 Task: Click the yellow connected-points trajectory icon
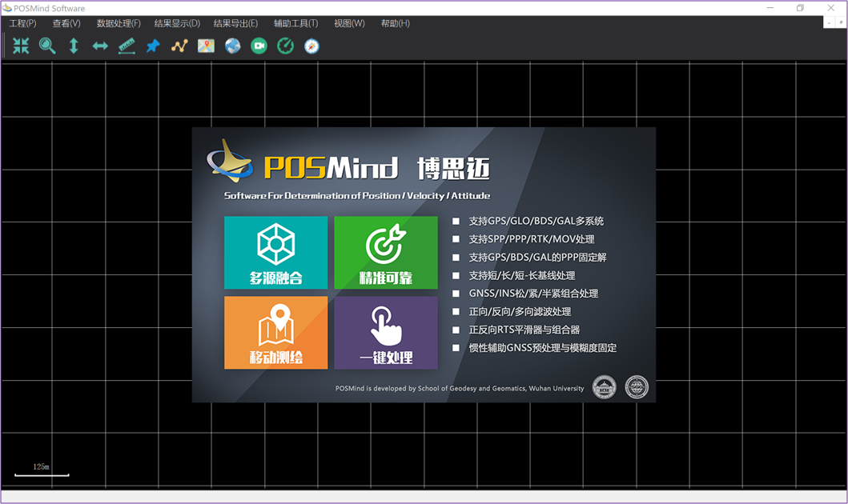tap(179, 46)
